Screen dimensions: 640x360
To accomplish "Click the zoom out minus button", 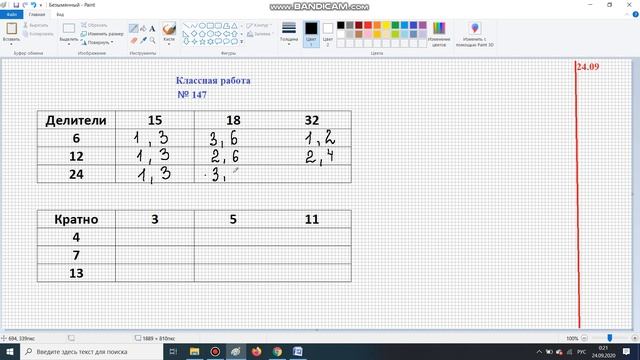I will click(584, 338).
